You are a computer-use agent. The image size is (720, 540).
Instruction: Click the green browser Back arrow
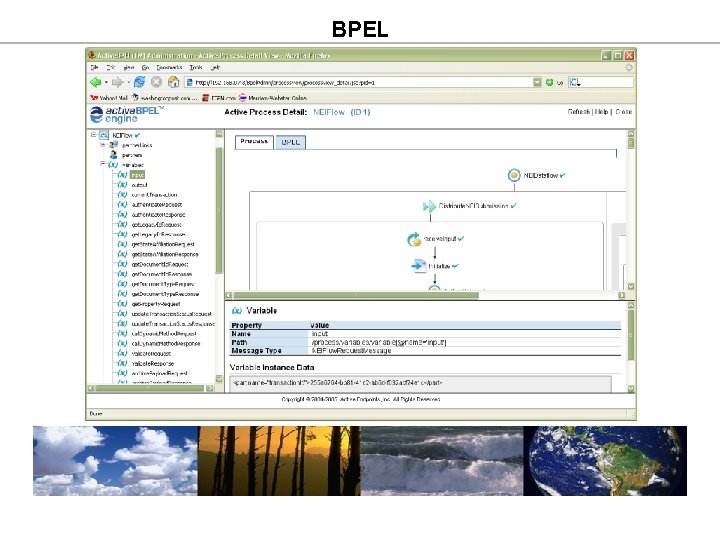[x=96, y=82]
